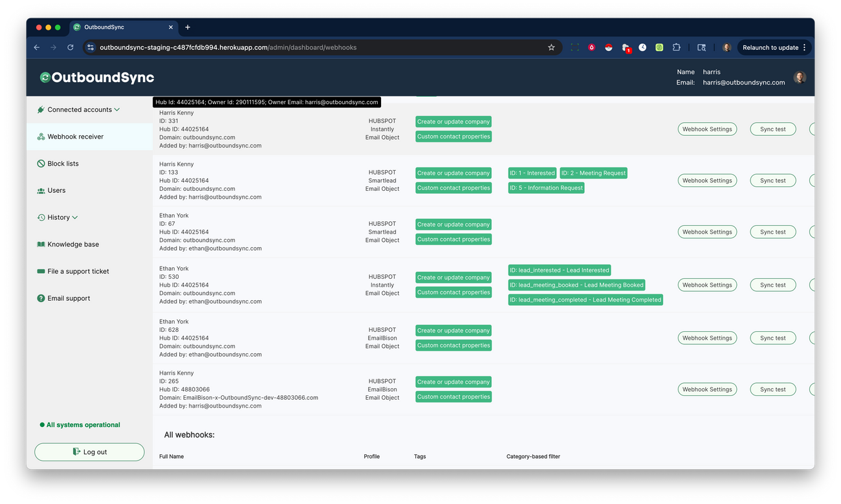Viewport: 841px width, 504px height.
Task: Bookmark the page using the star icon
Action: click(x=551, y=47)
